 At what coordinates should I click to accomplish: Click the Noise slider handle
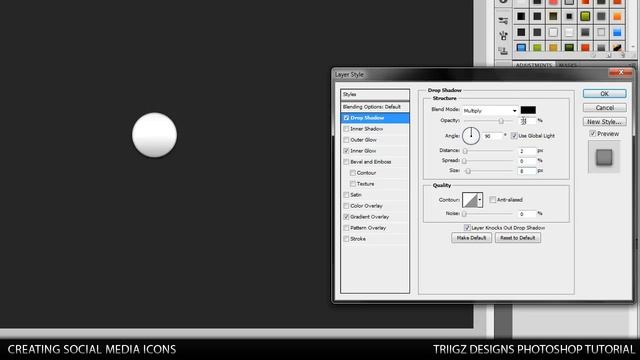pyautogui.click(x=464, y=214)
